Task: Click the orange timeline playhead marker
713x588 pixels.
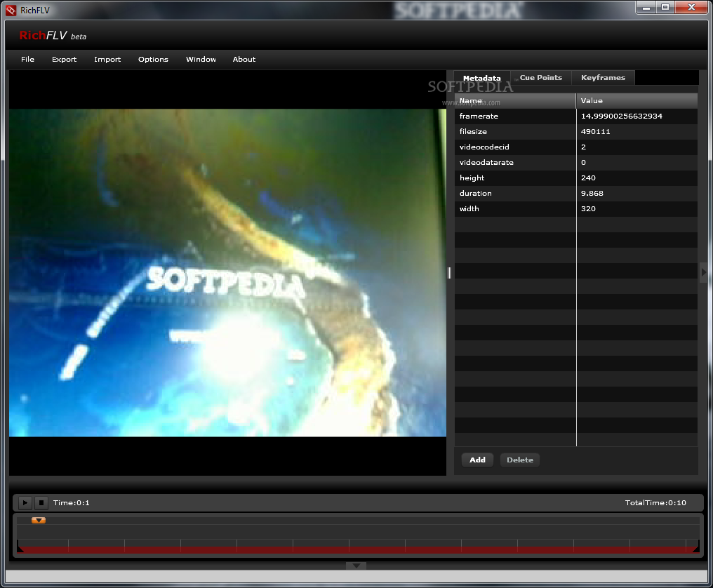Action: tap(39, 520)
